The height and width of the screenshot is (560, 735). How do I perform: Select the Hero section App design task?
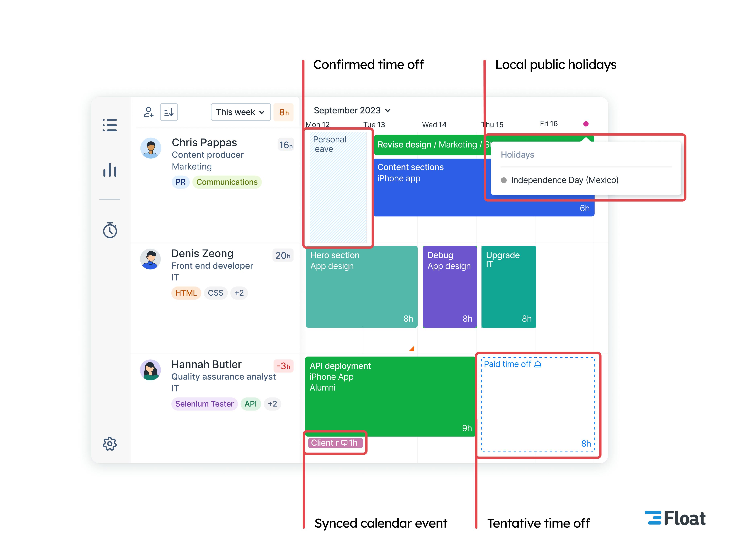click(x=361, y=287)
